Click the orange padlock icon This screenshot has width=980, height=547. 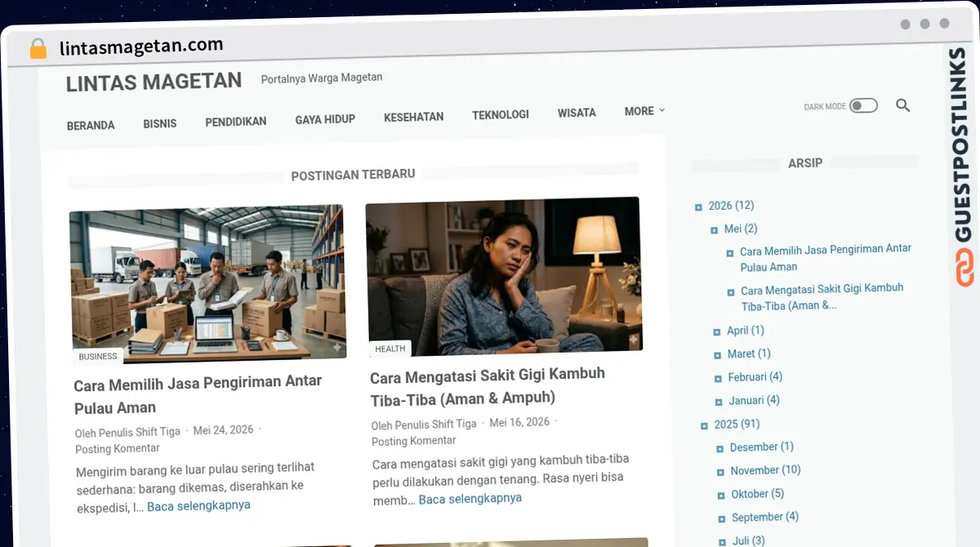(x=38, y=49)
